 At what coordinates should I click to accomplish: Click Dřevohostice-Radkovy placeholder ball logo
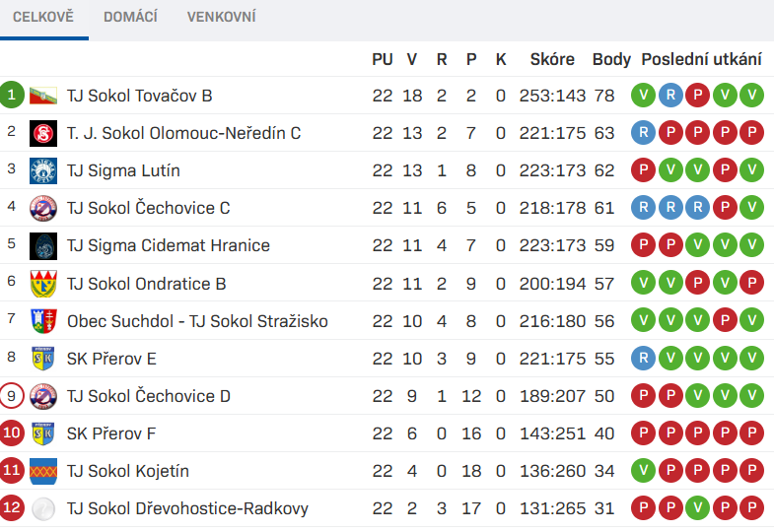(x=43, y=508)
